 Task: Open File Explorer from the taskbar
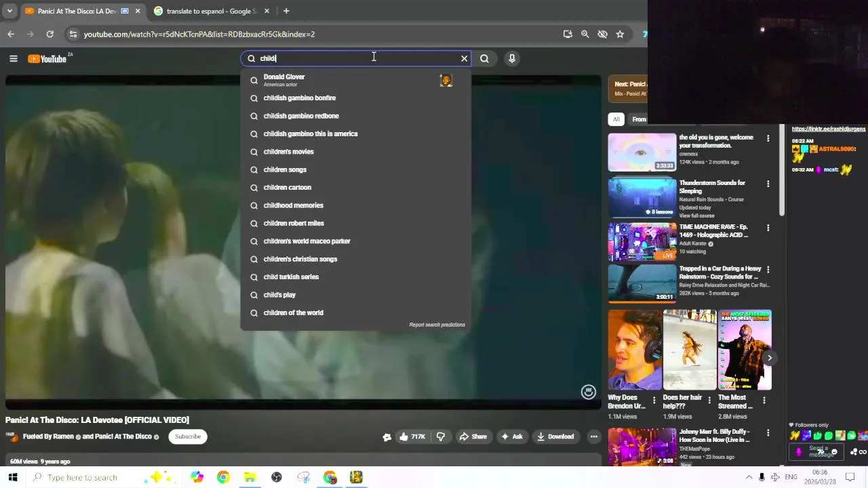[250, 477]
